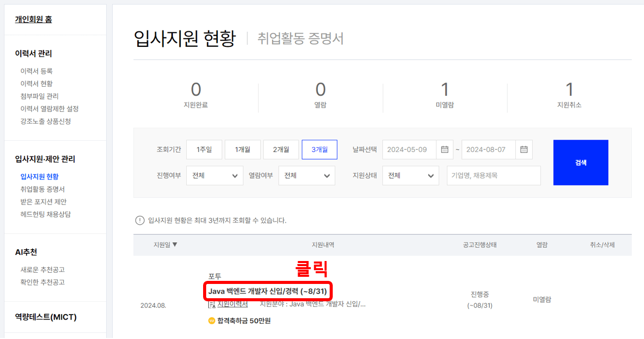The height and width of the screenshot is (339, 644).
Task: Open the start date calendar picker
Action: [x=444, y=149]
